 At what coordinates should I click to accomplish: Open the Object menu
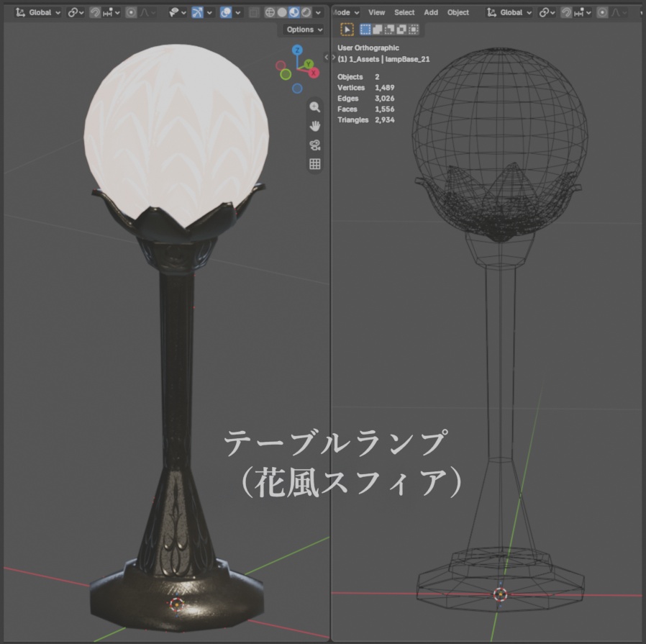[458, 12]
